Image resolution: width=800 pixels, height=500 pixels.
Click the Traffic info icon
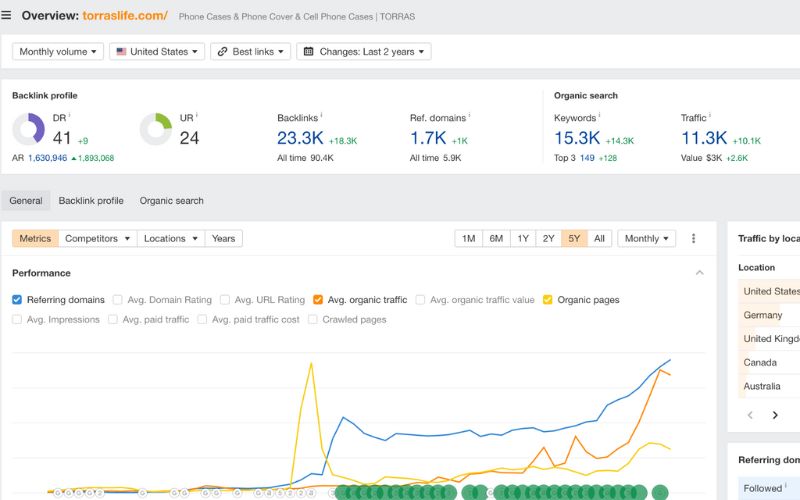[710, 115]
